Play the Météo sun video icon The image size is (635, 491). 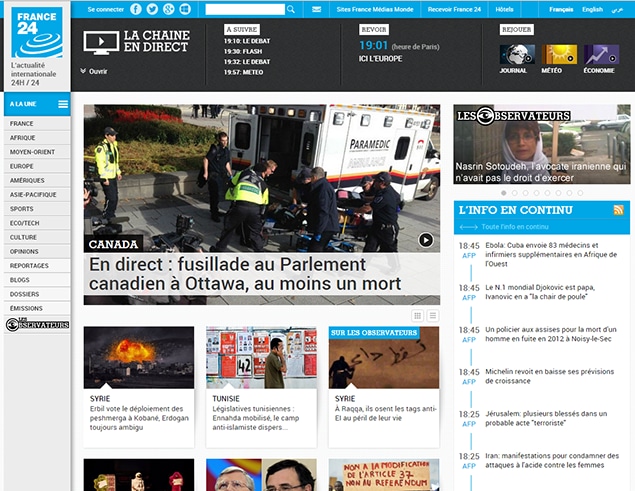click(x=559, y=54)
